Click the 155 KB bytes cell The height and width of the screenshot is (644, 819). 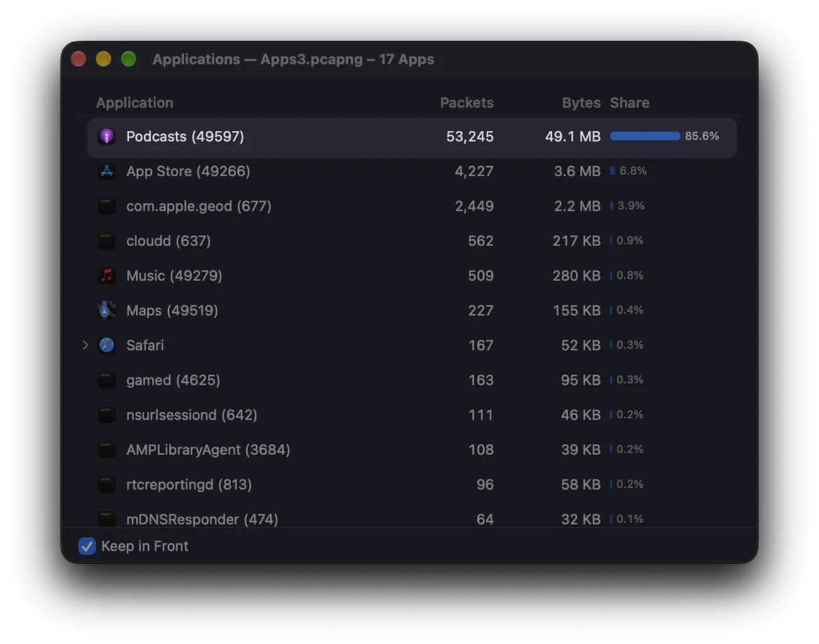pos(576,310)
